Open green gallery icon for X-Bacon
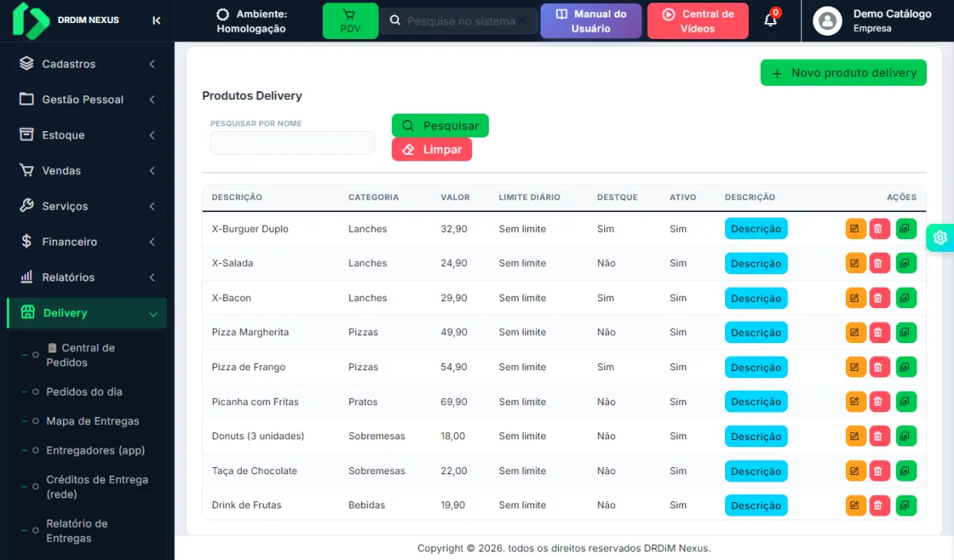Image resolution: width=954 pixels, height=560 pixels. point(906,298)
